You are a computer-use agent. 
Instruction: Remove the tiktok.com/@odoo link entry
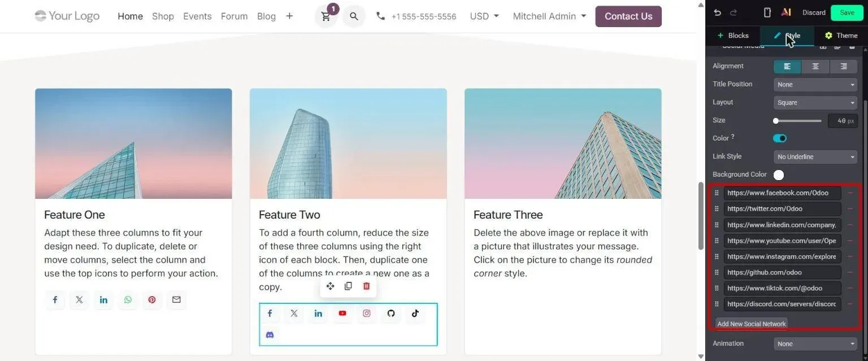pyautogui.click(x=850, y=288)
